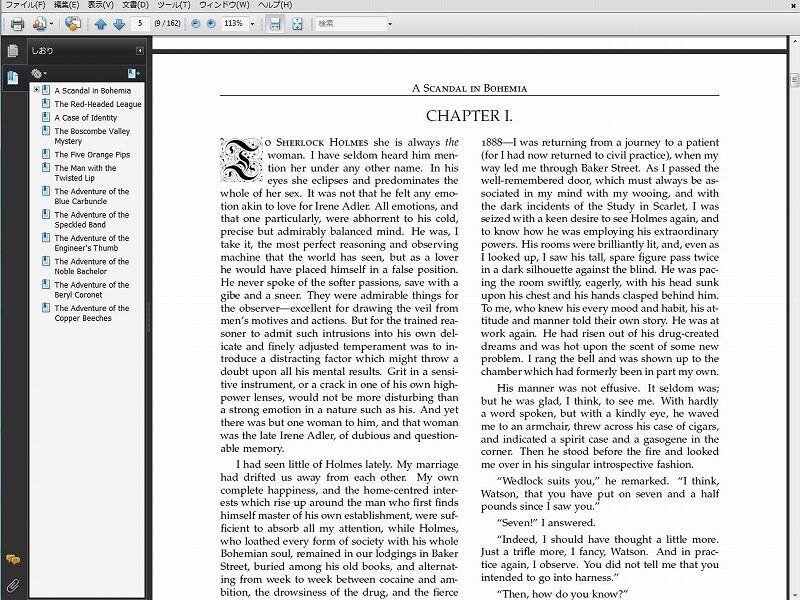Open the attachments paperclip panel
This screenshot has width=800, height=600.
coord(13,585)
